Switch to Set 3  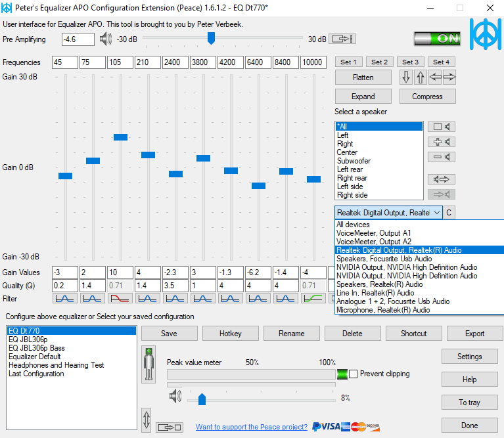point(410,62)
